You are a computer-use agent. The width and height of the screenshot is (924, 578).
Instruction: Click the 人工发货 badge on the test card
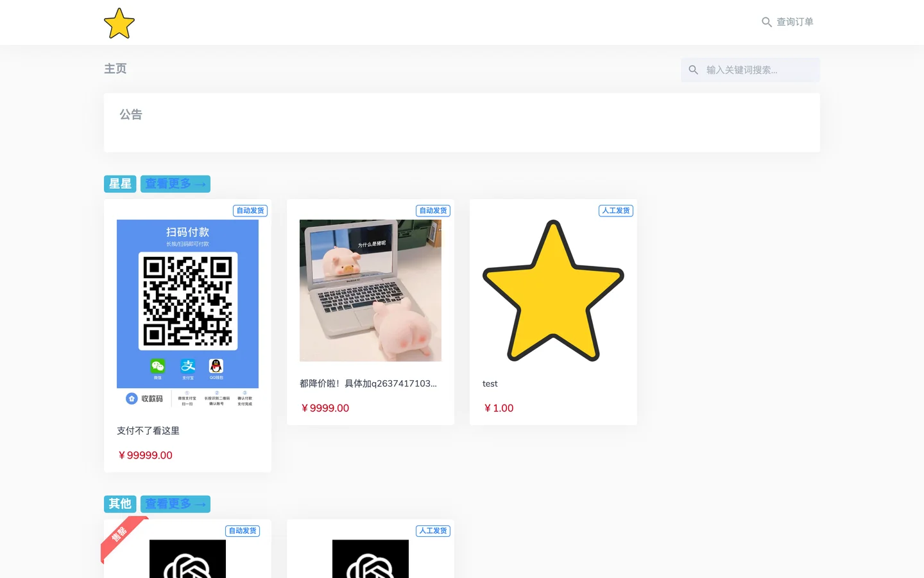pos(616,211)
